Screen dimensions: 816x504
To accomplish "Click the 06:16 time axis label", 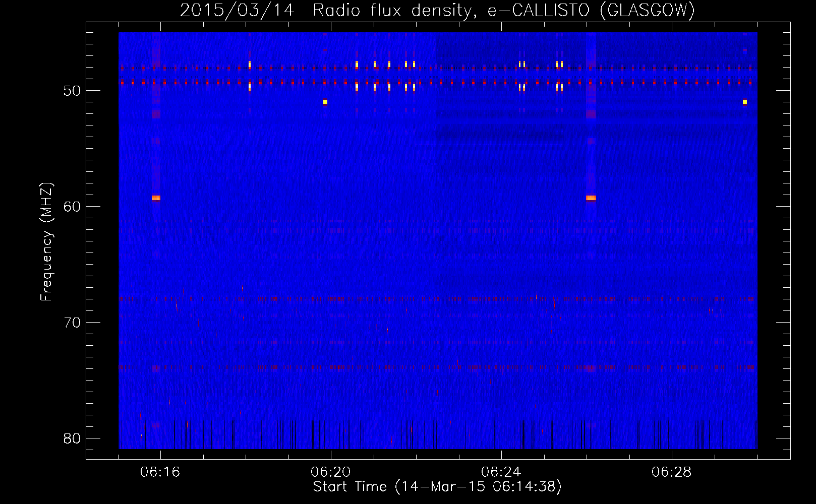I will (160, 472).
